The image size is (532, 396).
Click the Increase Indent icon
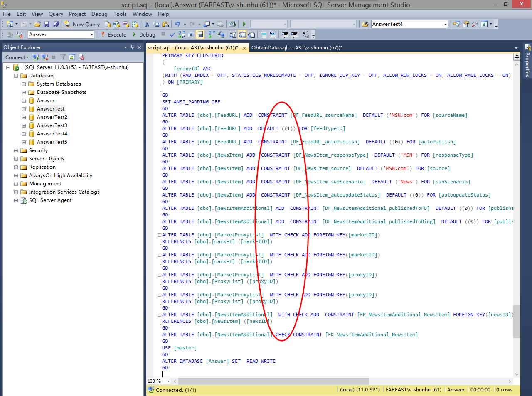[x=294, y=34]
